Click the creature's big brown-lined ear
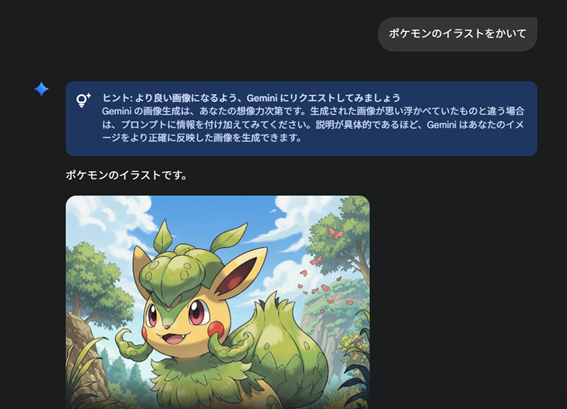 (240, 271)
